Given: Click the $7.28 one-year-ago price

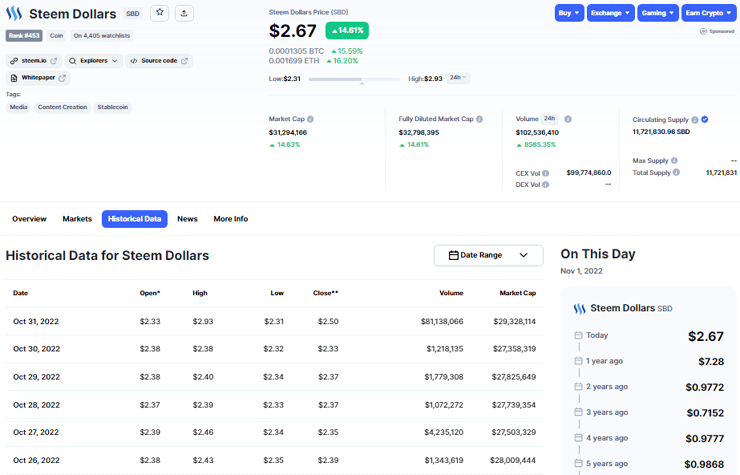Looking at the screenshot, I should pyautogui.click(x=711, y=362).
